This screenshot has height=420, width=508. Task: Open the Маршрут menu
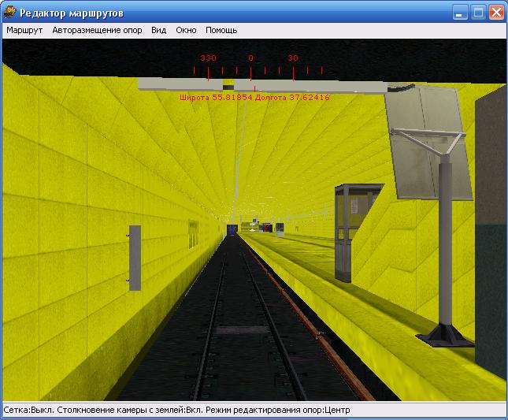[x=24, y=31]
